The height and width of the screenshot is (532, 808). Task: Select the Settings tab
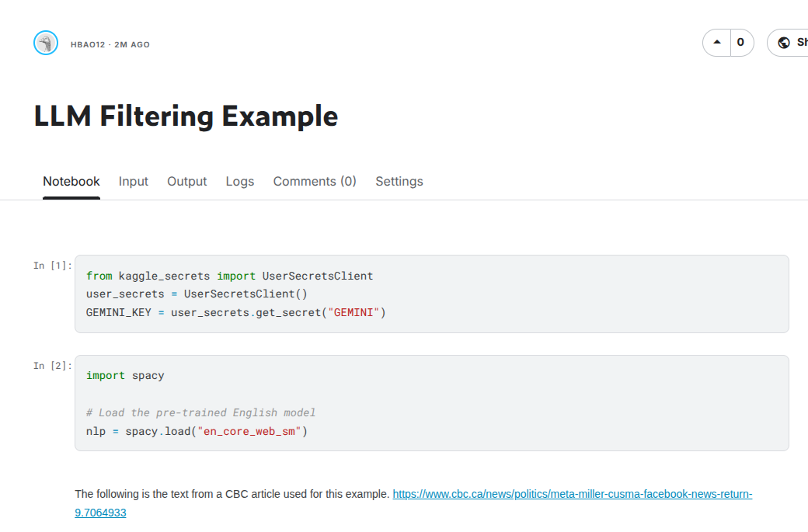coord(399,181)
